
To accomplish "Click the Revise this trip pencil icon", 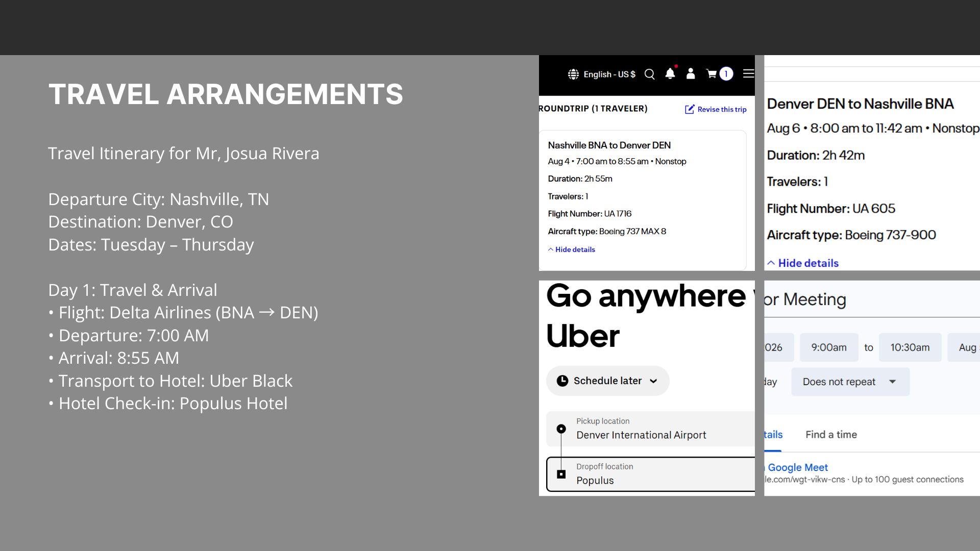I will (690, 109).
